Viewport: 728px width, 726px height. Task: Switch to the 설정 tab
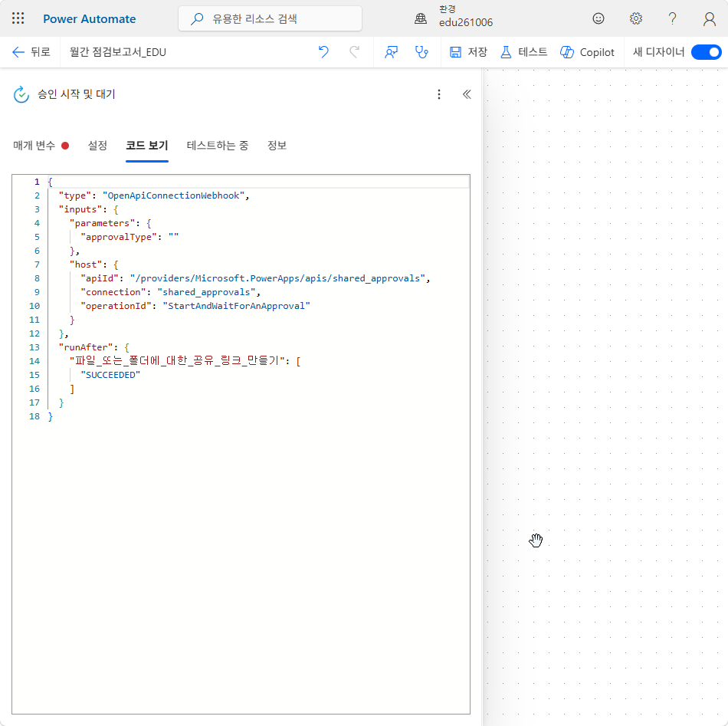(x=97, y=146)
